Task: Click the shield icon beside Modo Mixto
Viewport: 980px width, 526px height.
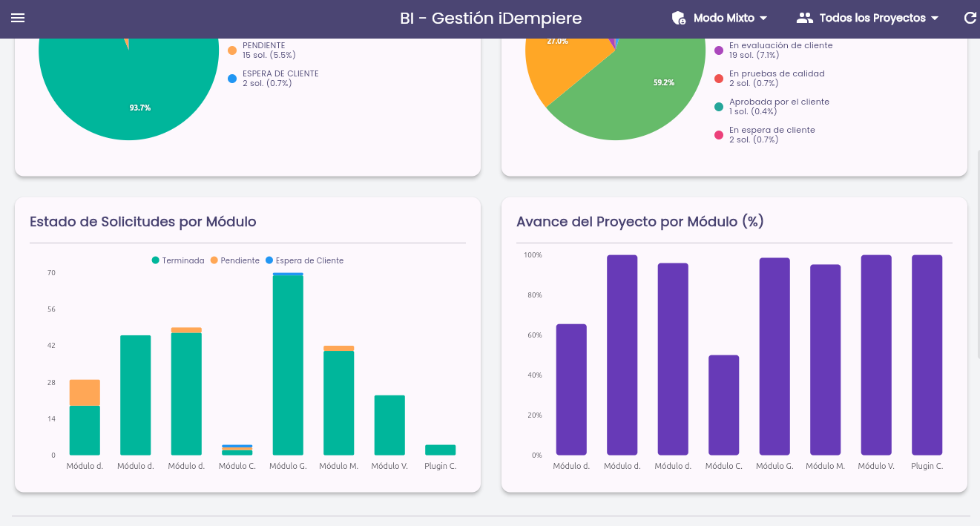Action: 678,18
